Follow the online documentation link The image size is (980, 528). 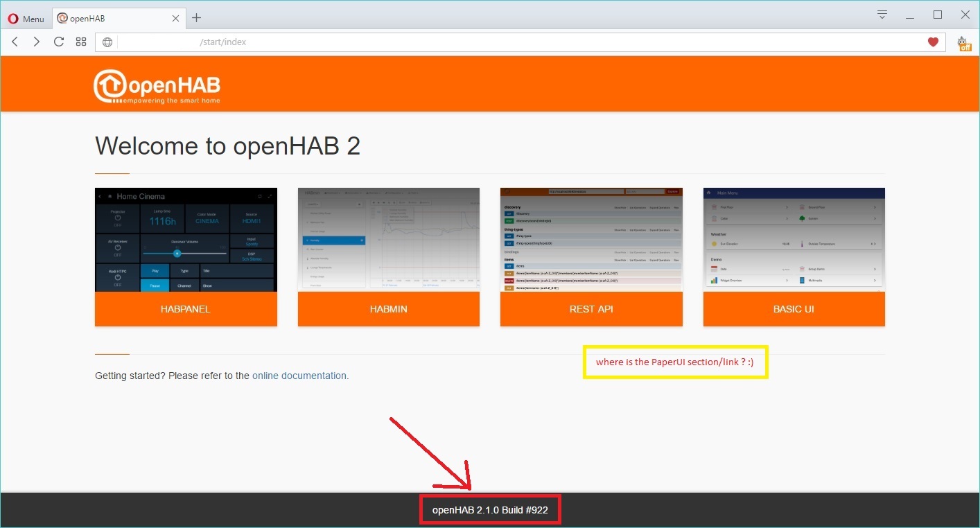click(299, 376)
